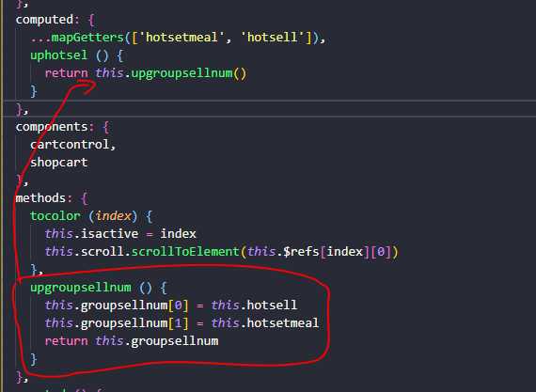Viewport: 536px width, 392px height.
Task: Click upgroupsellnum() call in return statement
Action: pyautogui.click(x=188, y=72)
